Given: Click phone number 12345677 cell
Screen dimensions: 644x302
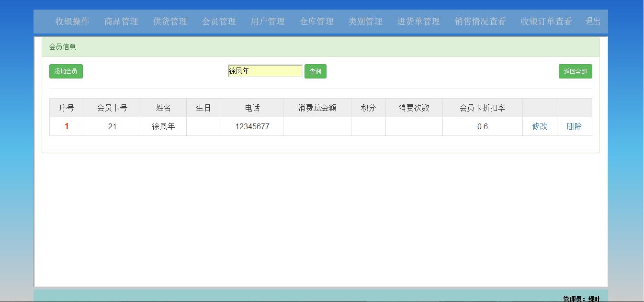Looking at the screenshot, I should tap(252, 126).
